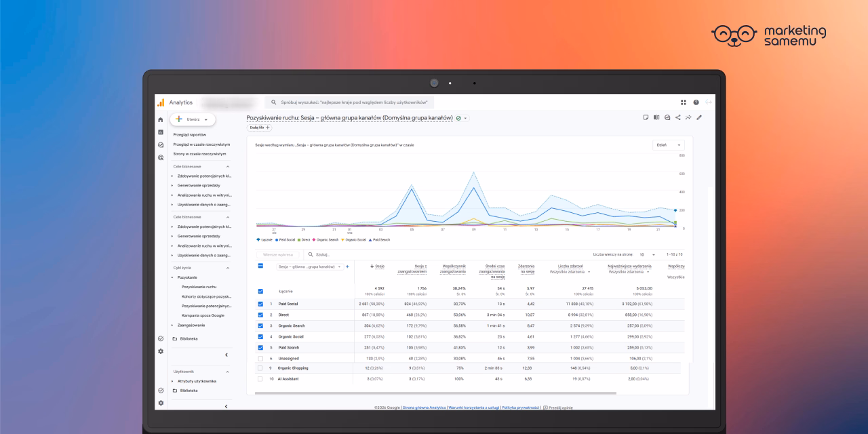Open the Sesja – główna grupa kanałów dimension dropdown
Viewport: 868px width, 434px height.
pos(310,267)
